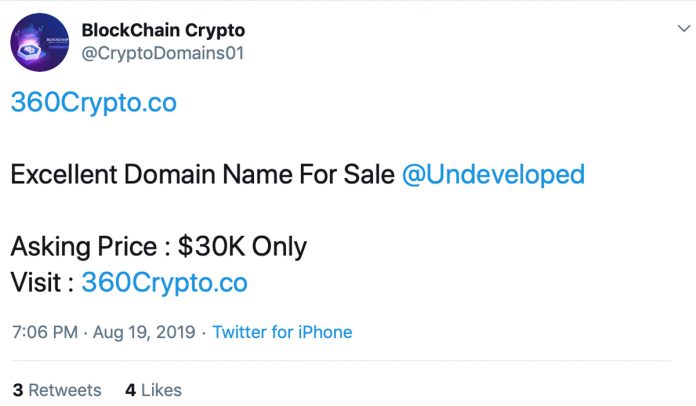View the Retweets list
The height and width of the screenshot is (406, 696).
(x=64, y=389)
